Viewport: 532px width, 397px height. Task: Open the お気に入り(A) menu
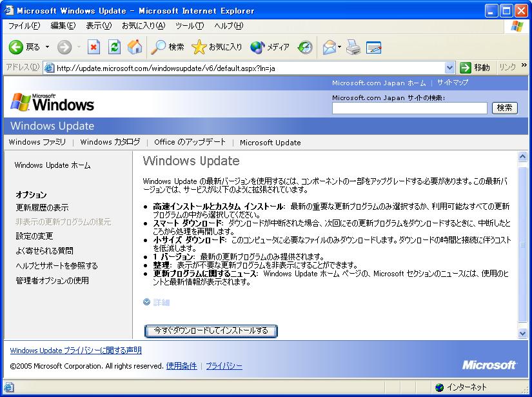coord(143,26)
